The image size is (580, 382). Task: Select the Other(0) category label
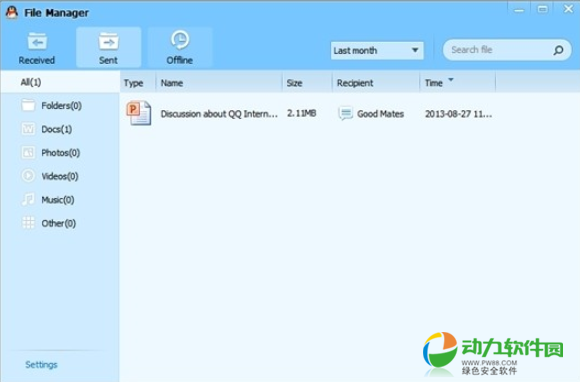click(x=58, y=223)
